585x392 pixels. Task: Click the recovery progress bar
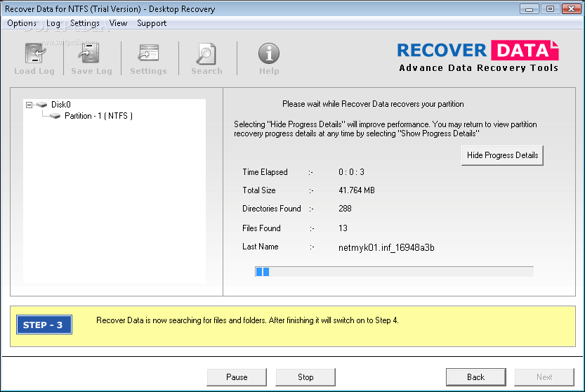click(x=395, y=272)
